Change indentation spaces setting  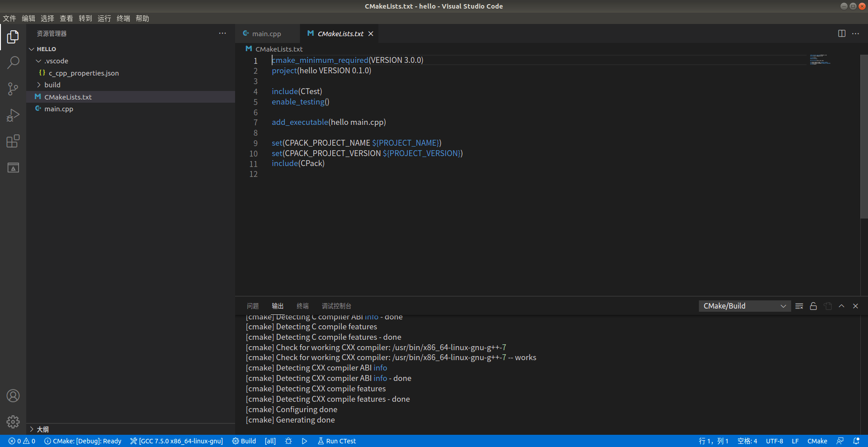point(747,441)
